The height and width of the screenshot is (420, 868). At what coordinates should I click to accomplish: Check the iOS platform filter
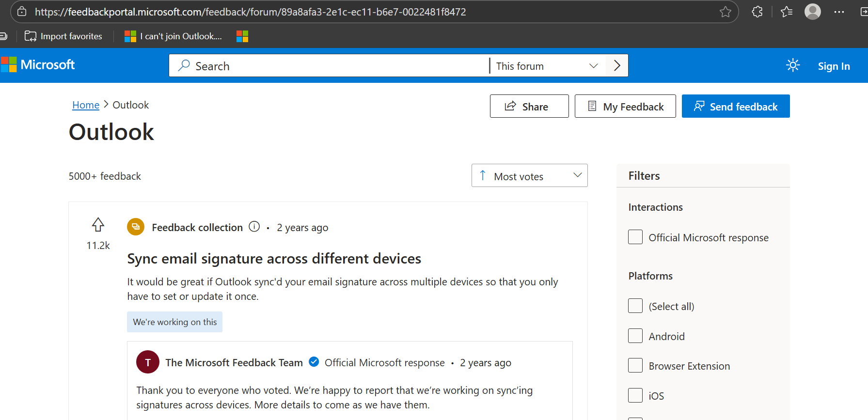635,395
